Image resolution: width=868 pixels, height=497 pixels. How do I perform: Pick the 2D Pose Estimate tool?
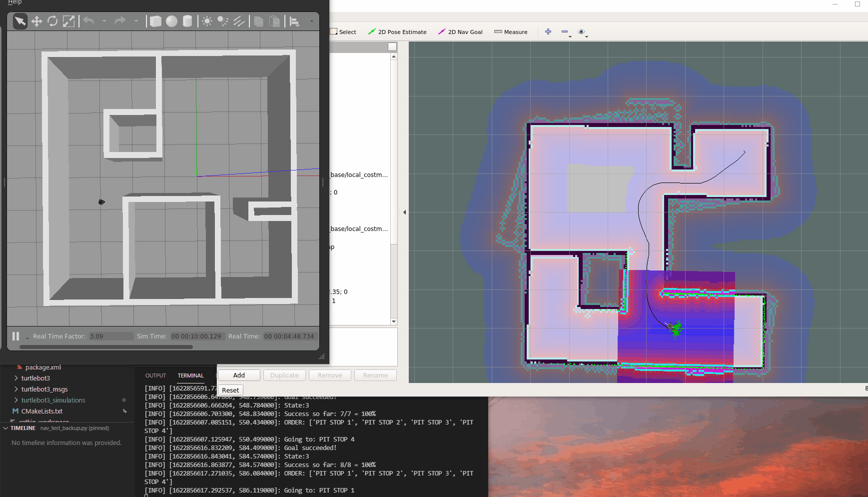[397, 32]
